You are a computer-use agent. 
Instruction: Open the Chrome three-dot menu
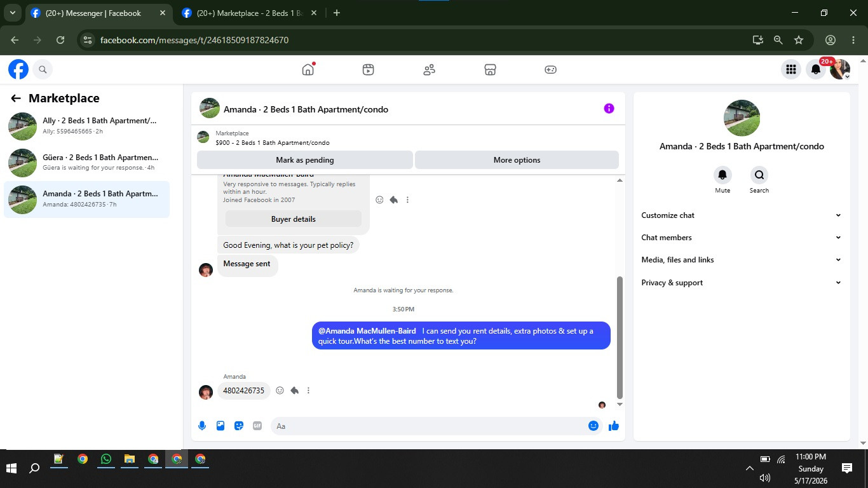pyautogui.click(x=853, y=40)
